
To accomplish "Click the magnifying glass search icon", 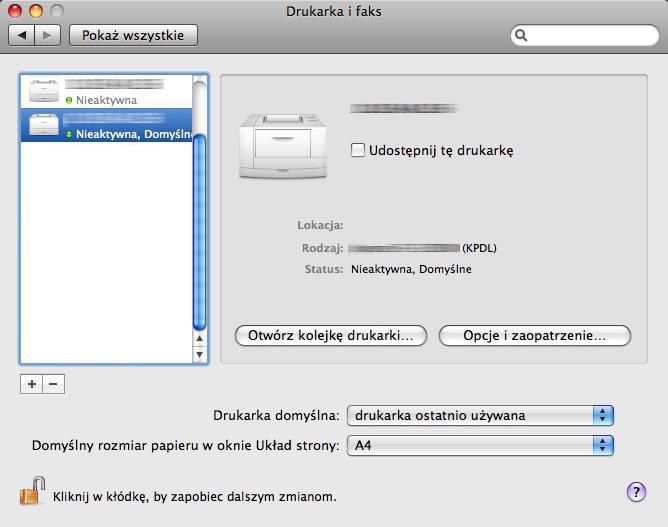I will (521, 35).
